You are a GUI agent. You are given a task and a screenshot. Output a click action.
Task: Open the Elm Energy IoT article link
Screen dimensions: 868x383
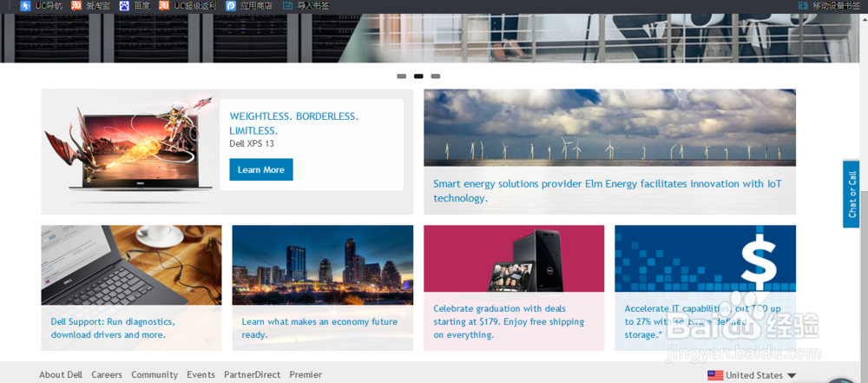tap(608, 191)
